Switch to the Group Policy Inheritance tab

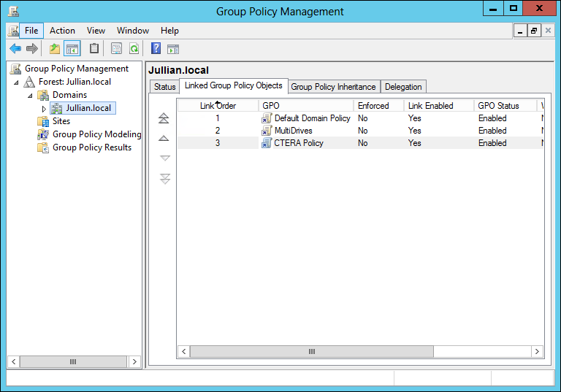[333, 87]
